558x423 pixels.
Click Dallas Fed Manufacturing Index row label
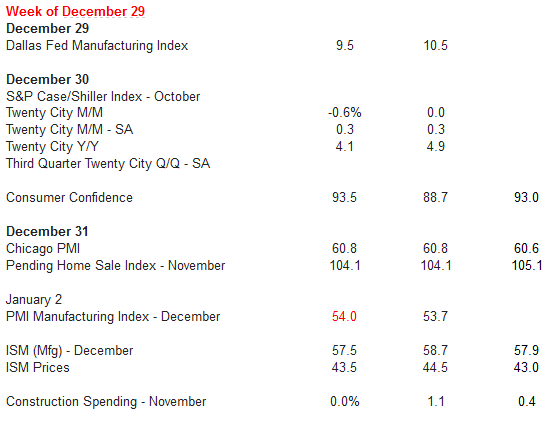click(97, 46)
